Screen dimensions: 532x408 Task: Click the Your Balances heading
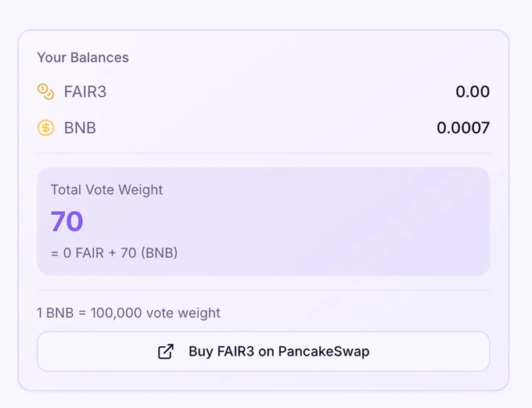click(x=83, y=58)
